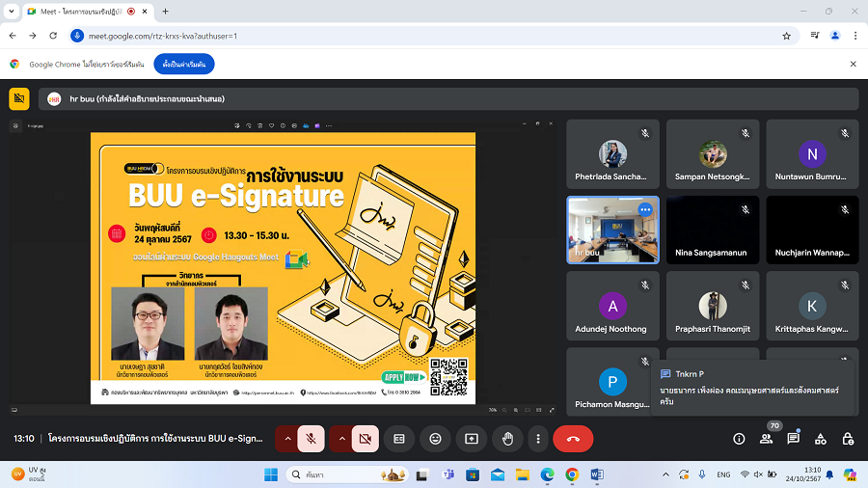
Task: Open host controls lock icon
Action: coord(848,439)
